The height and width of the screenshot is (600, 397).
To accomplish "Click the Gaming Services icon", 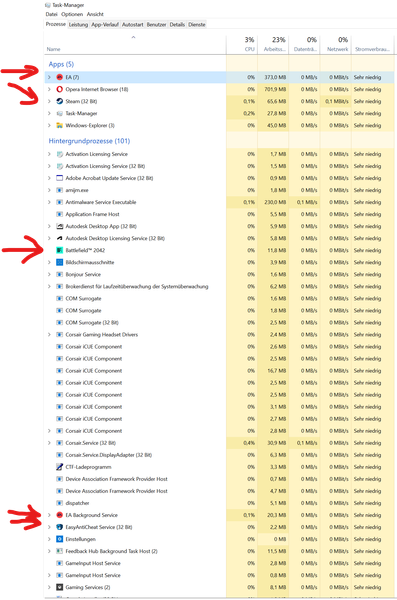I will 59,587.
